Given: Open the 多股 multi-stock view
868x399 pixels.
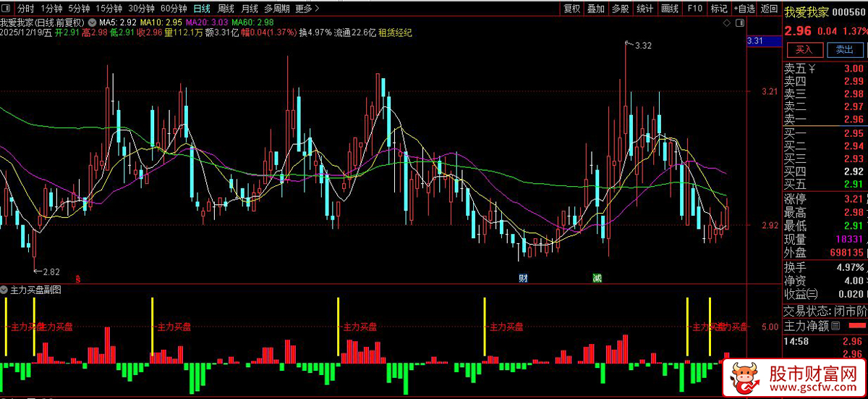Looking at the screenshot, I should [620, 9].
